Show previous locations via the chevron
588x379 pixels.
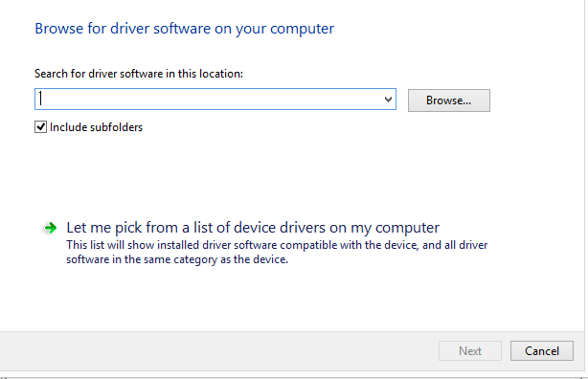388,100
